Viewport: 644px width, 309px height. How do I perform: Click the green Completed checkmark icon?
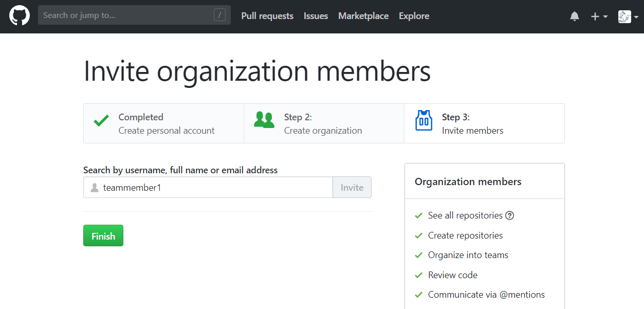(101, 121)
